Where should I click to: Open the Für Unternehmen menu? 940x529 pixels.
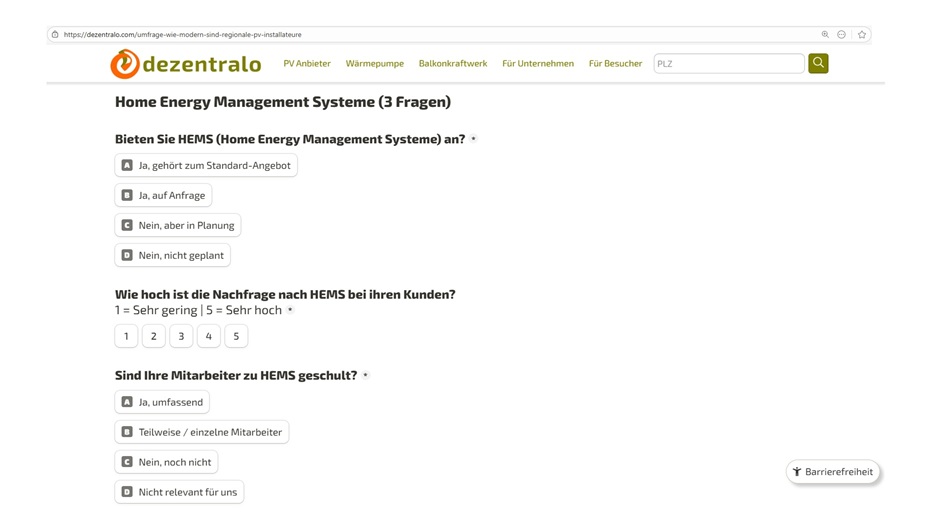538,64
